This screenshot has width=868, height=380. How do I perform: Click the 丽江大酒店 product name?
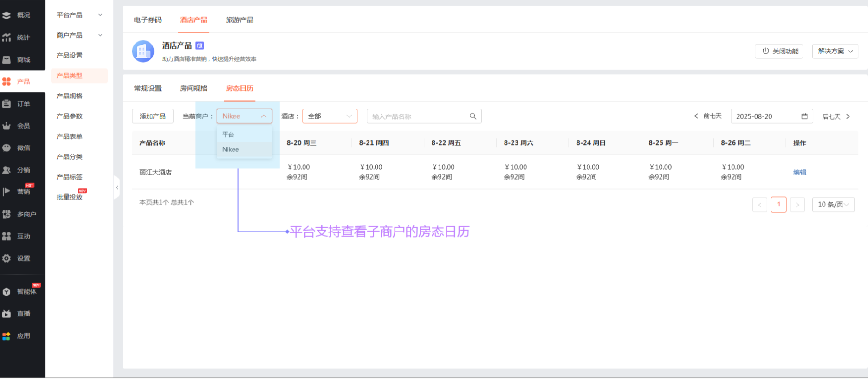coord(155,172)
